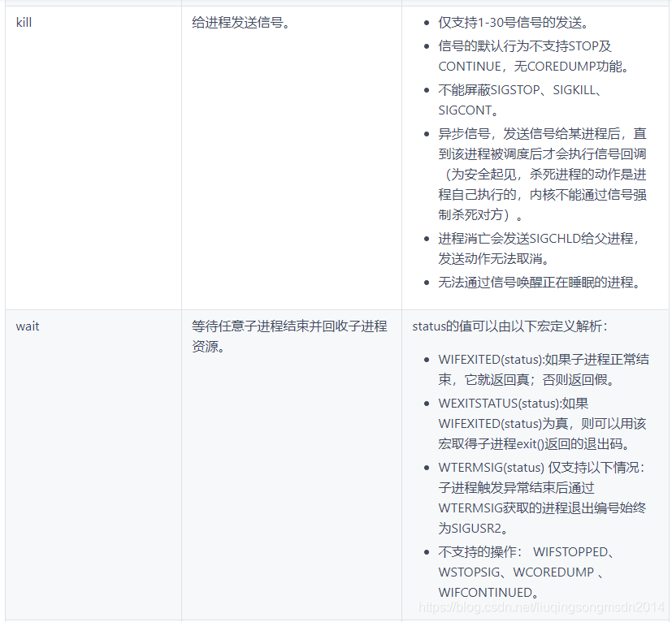Click the bullet "无法通过信号唤醒正在睡眠的进程。"

[540, 283]
